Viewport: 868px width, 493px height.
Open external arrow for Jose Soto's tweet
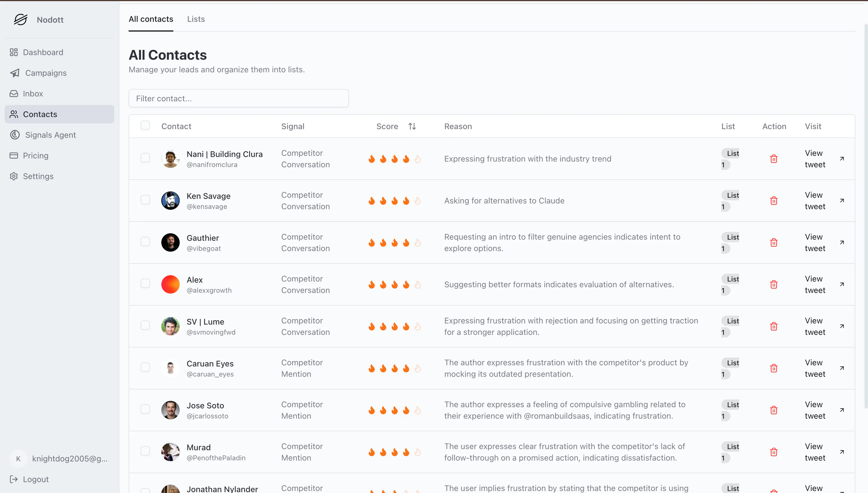842,410
